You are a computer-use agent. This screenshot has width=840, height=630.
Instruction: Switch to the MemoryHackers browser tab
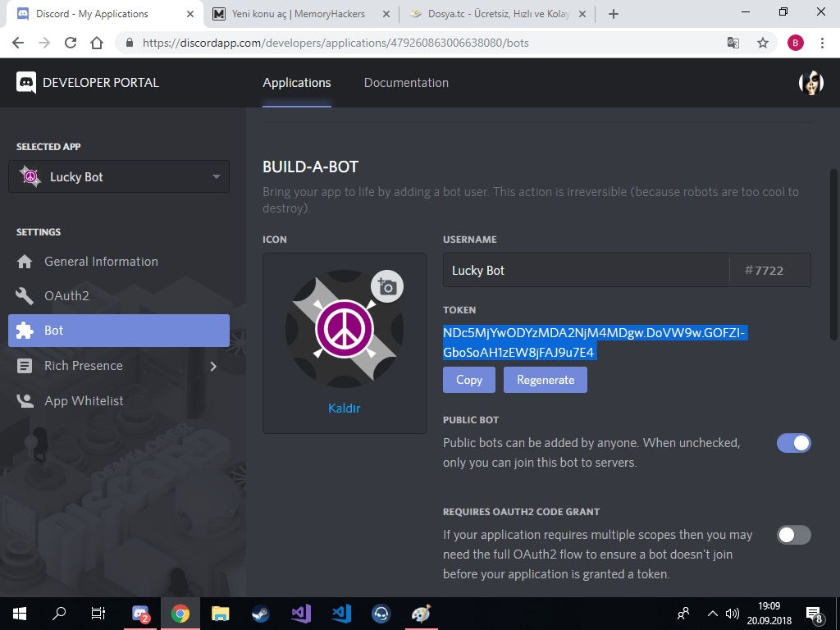point(298,14)
